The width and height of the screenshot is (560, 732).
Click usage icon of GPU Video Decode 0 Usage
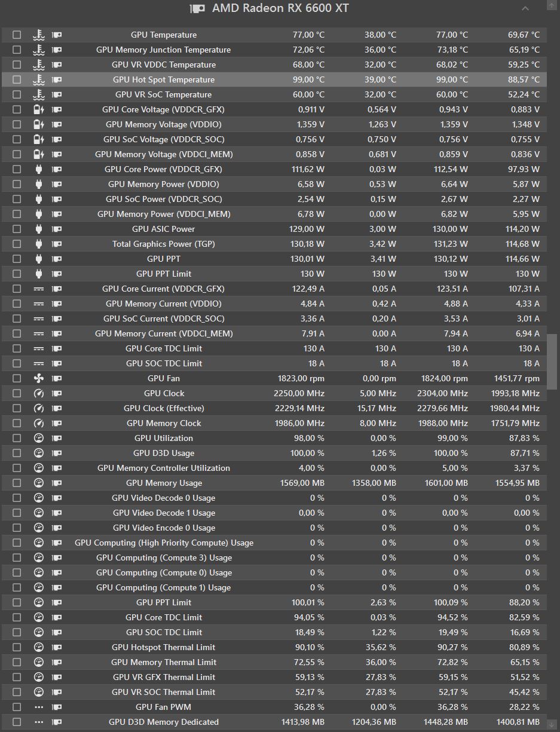pos(38,498)
